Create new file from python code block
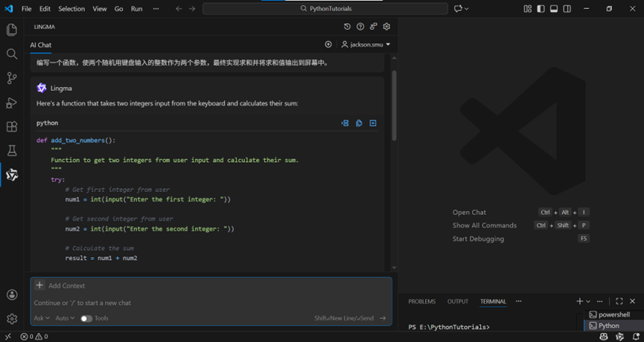Viewport: 644px width, 342px height. pyautogui.click(x=373, y=123)
